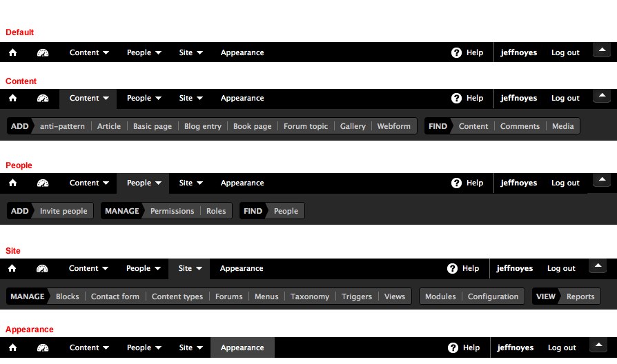
Task: Add a Gallery
Action: [353, 126]
